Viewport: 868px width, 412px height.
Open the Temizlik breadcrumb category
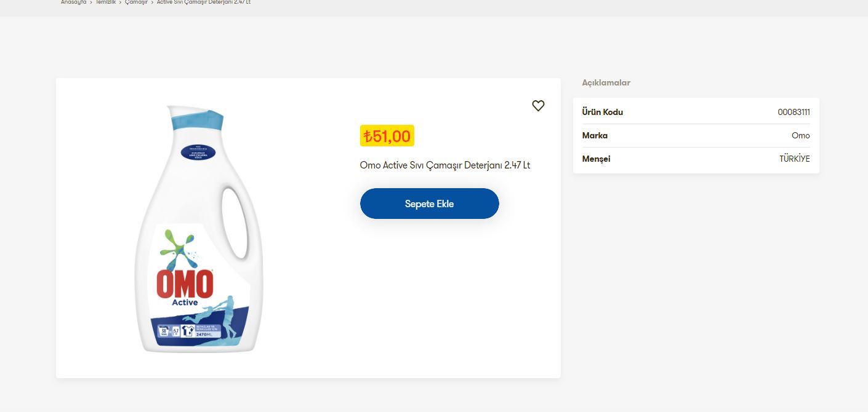pos(105,2)
